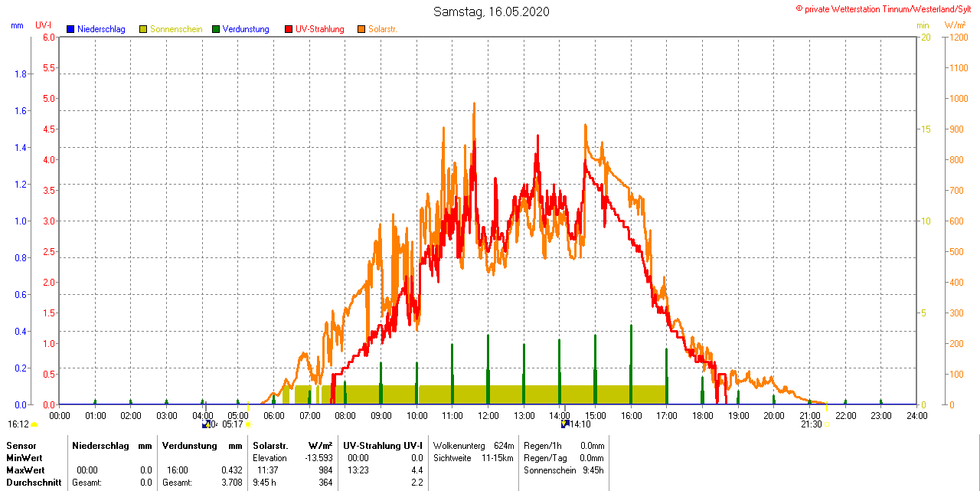The image size is (980, 491).
Task: Click the sunset marker icon beside 21:30
Action: coord(827,424)
